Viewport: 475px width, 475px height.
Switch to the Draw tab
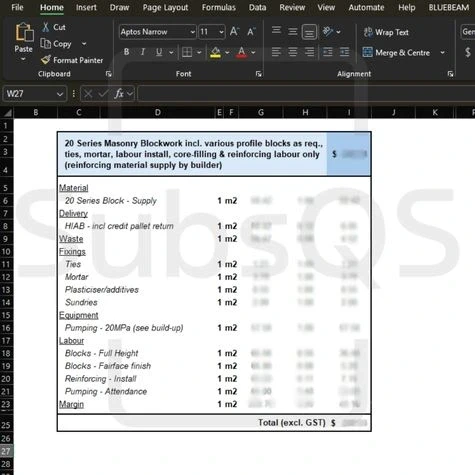pyautogui.click(x=119, y=7)
